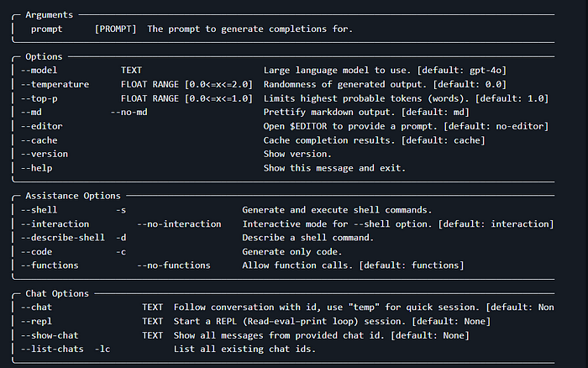Select the --show-chat option
This screenshot has height=368, width=588.
point(50,335)
